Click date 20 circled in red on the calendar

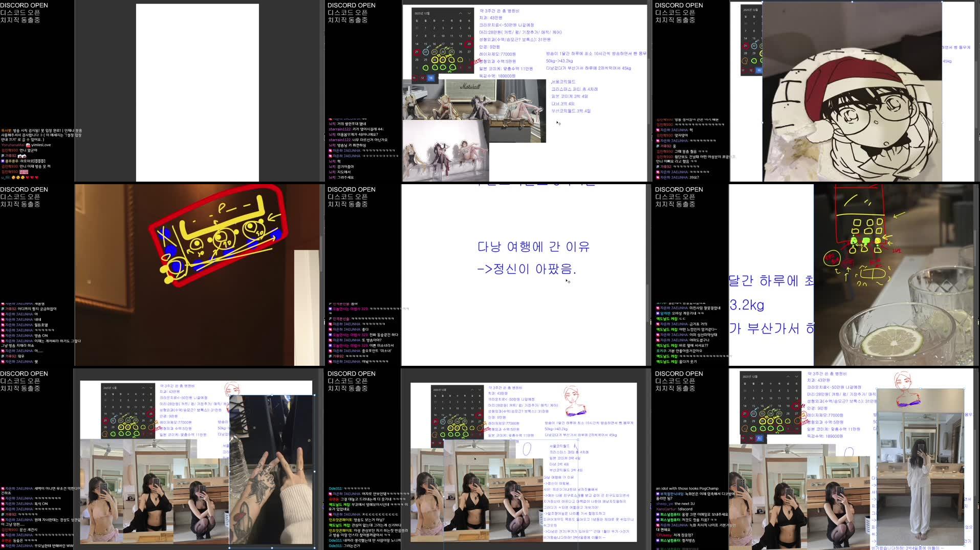point(469,44)
